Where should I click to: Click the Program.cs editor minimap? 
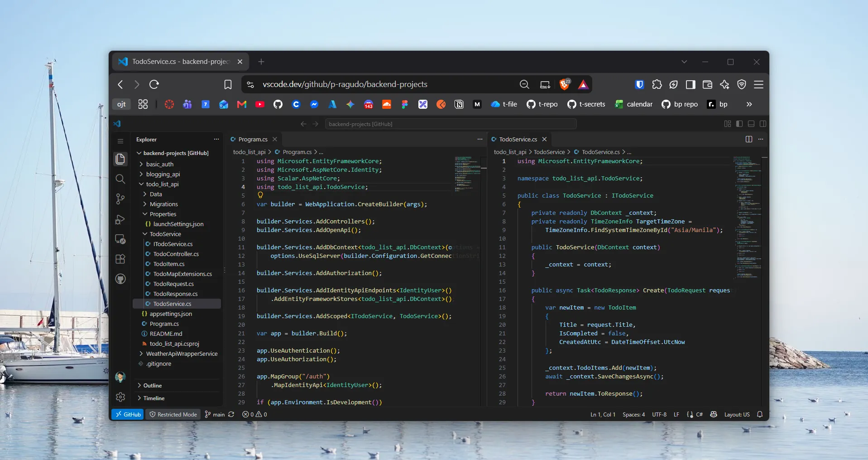[x=468, y=174]
